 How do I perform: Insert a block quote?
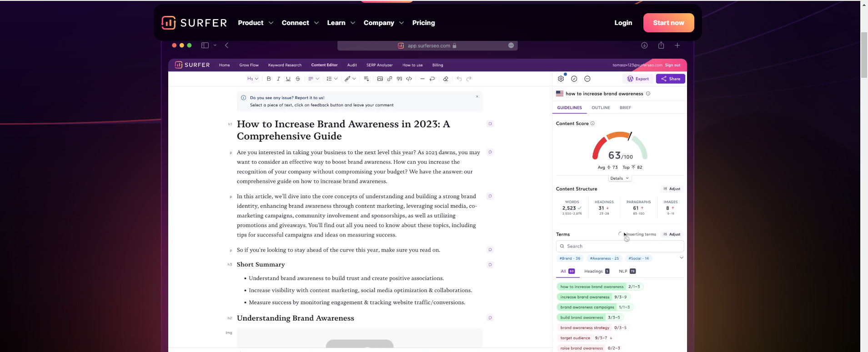point(399,79)
